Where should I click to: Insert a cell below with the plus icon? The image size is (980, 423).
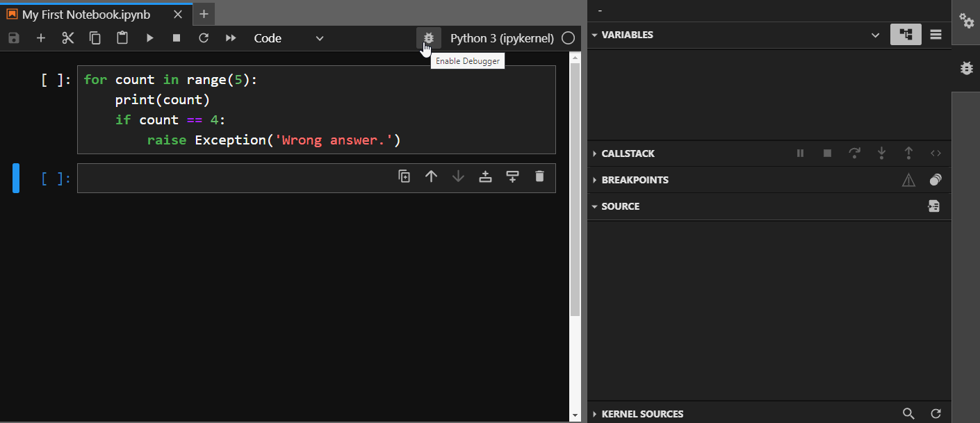tap(41, 38)
